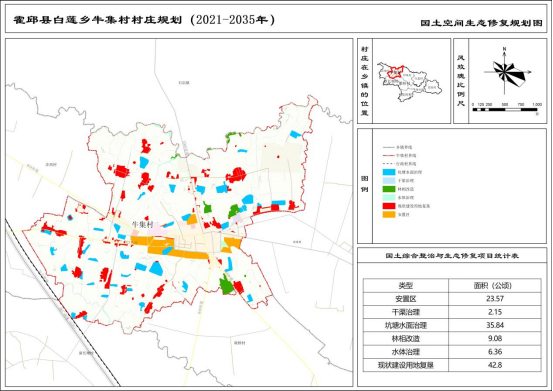Click the 类型 table column header
Screen dimensions: 553x391
[406, 286]
